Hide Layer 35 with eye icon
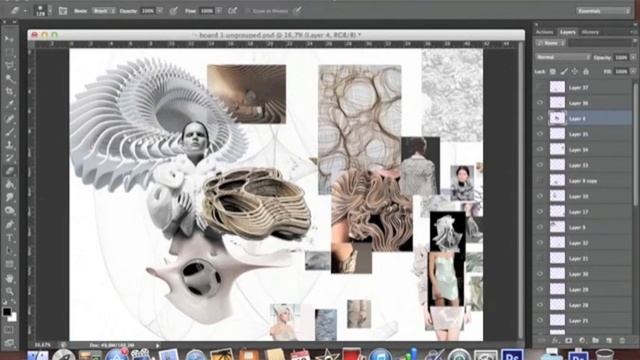This screenshot has height=360, width=640. click(x=540, y=134)
